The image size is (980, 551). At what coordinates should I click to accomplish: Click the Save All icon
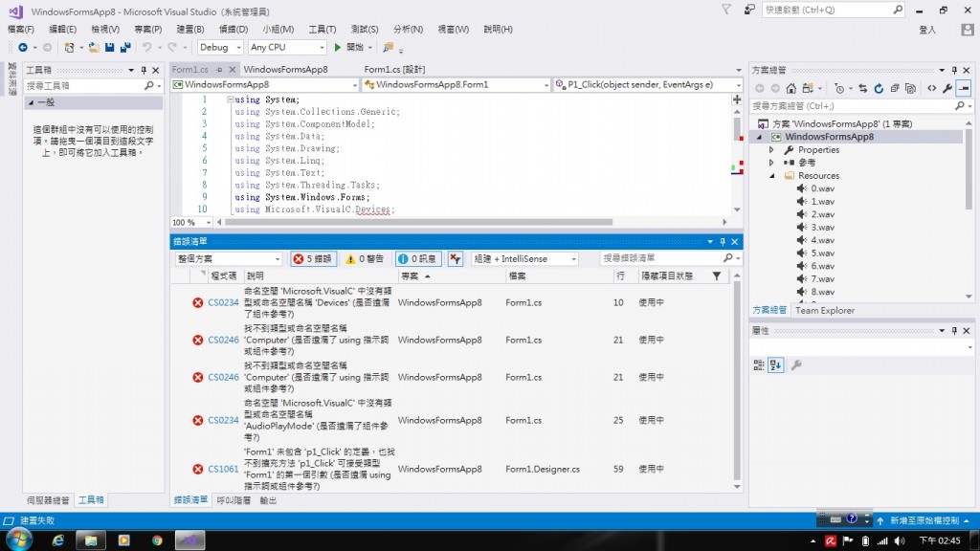(125, 48)
